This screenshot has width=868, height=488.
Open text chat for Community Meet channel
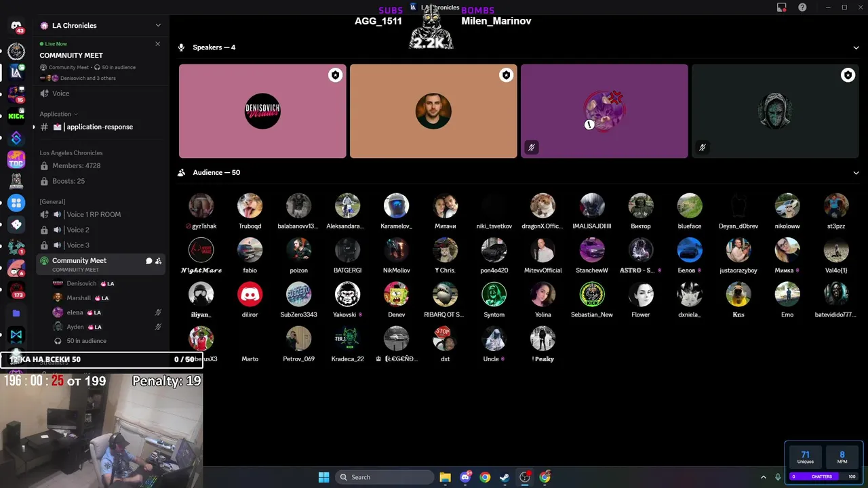click(x=149, y=261)
